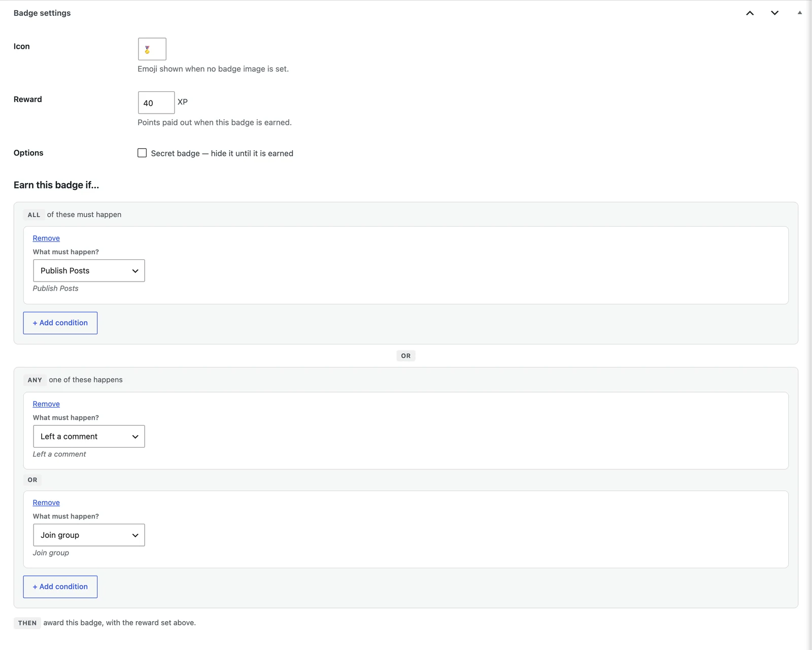The height and width of the screenshot is (650, 812).
Task: Click the Badge settings panel title
Action: [42, 13]
